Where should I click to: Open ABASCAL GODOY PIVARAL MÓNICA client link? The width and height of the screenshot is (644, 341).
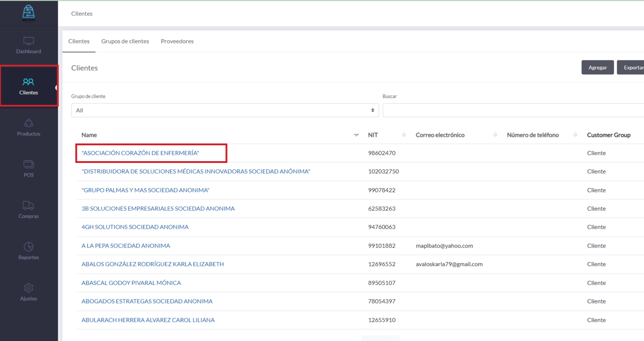tap(131, 283)
